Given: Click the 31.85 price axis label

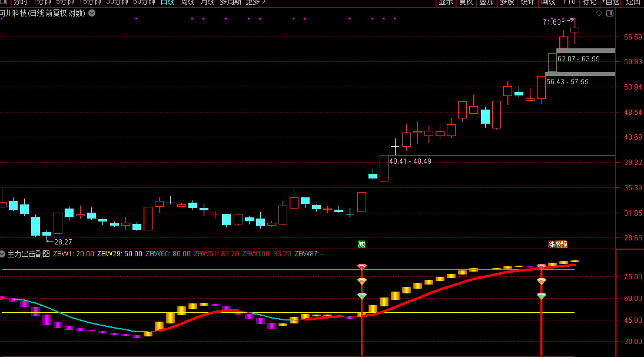Looking at the screenshot, I should (x=633, y=213).
